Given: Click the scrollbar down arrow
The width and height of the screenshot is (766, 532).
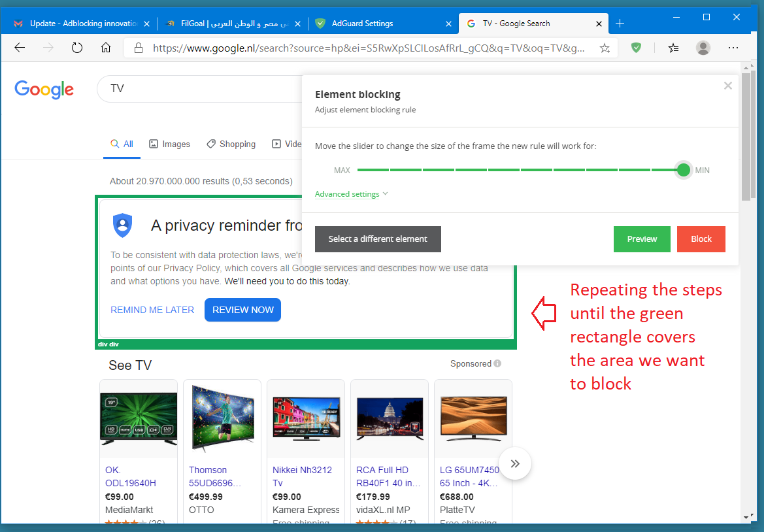Looking at the screenshot, I should [x=746, y=517].
